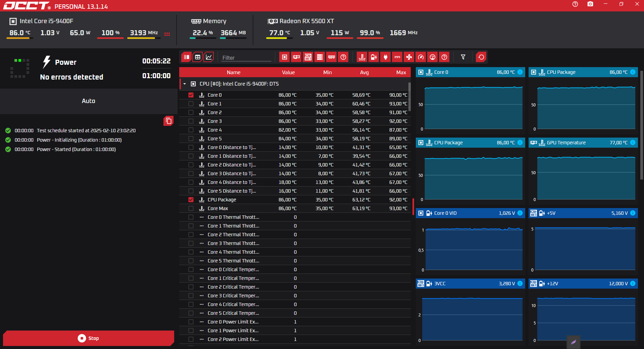Toggle unknown hardware types filter icon

coord(343,57)
